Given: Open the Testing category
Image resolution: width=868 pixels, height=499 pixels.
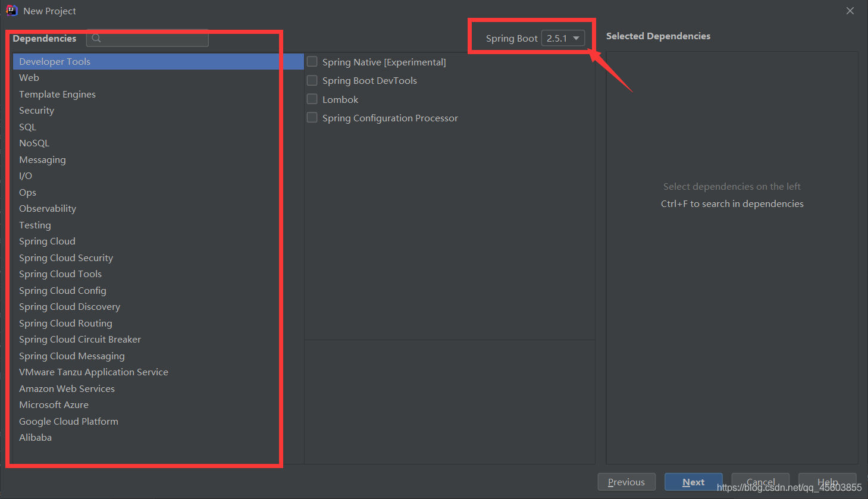Looking at the screenshot, I should point(158,225).
